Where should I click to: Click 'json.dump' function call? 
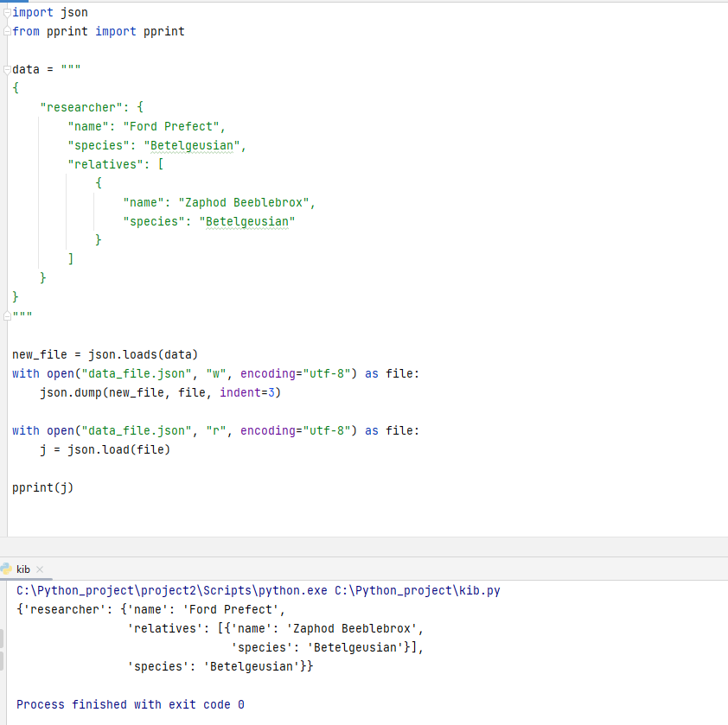click(x=71, y=392)
